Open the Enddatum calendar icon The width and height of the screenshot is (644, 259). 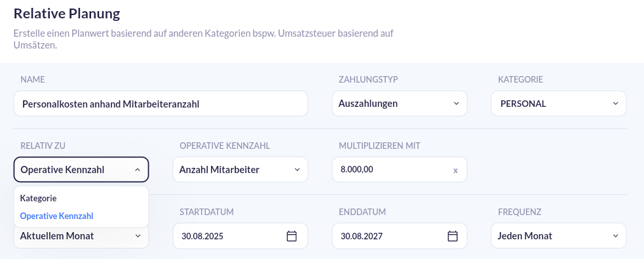pyautogui.click(x=452, y=236)
